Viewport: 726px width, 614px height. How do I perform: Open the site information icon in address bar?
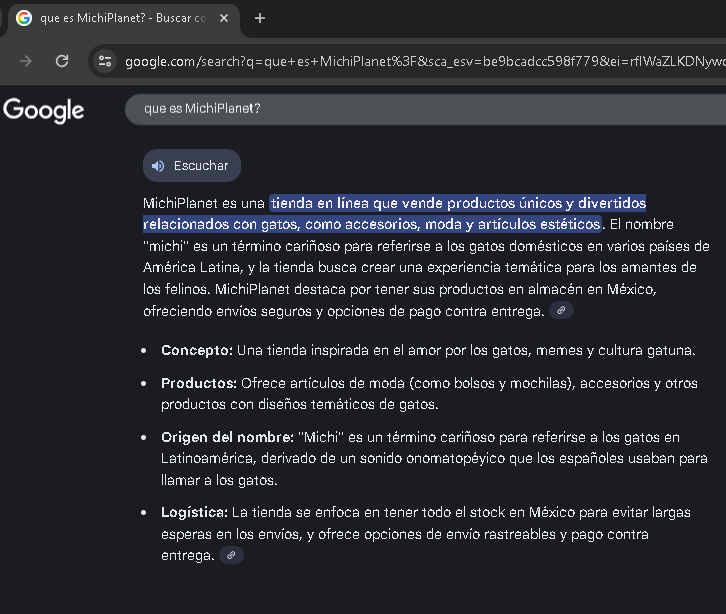click(x=104, y=61)
